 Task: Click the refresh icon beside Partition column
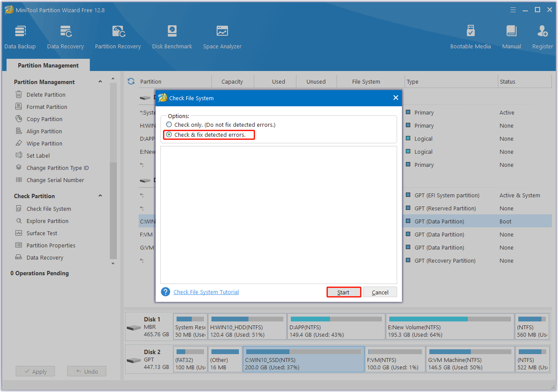(x=131, y=81)
